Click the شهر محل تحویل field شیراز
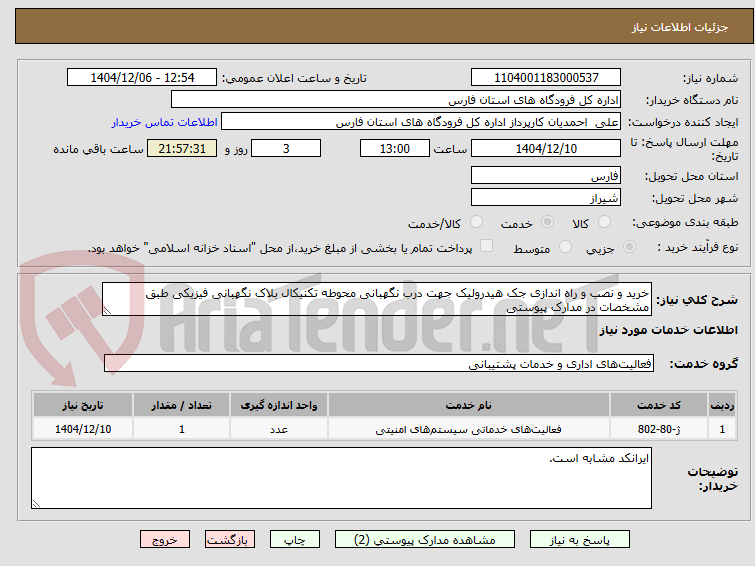 (546, 197)
